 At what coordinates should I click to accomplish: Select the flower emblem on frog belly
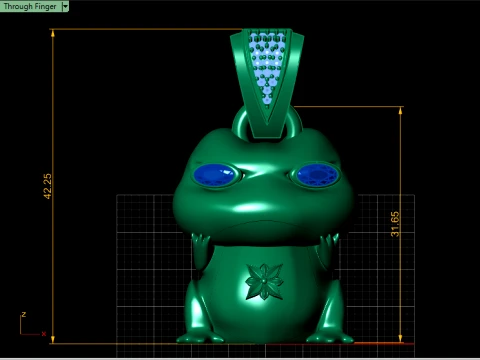(264, 281)
